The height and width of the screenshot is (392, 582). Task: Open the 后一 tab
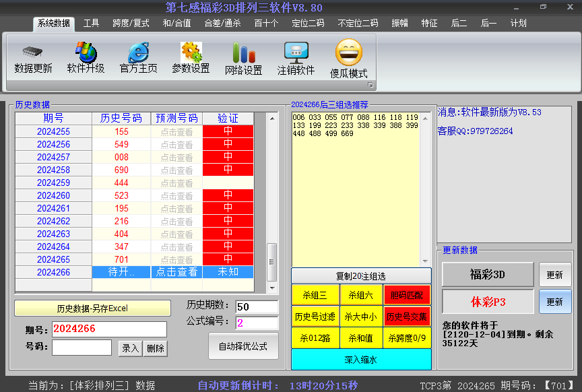488,24
